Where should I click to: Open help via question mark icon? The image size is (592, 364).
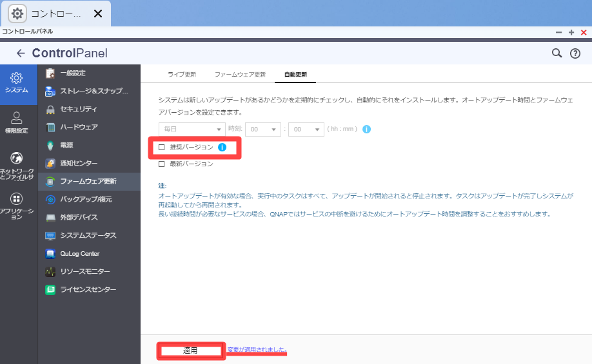coord(575,53)
